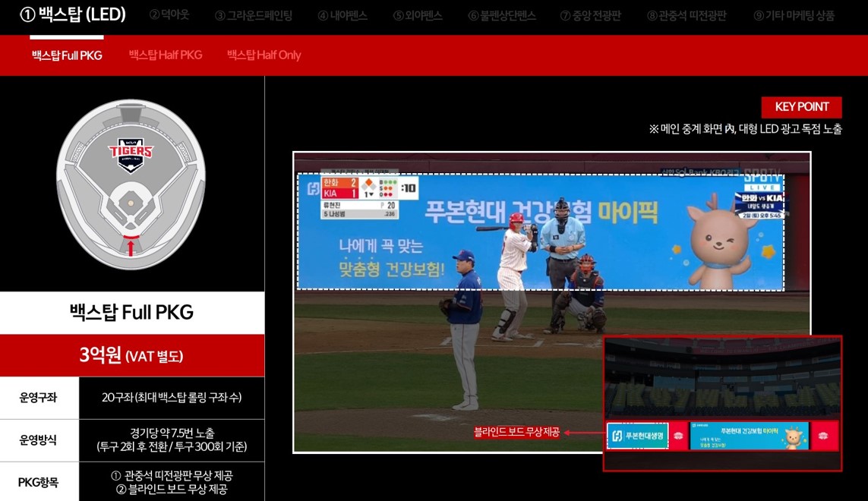This screenshot has height=501, width=868.
Task: Click the red KEY POINT button
Action: point(801,107)
